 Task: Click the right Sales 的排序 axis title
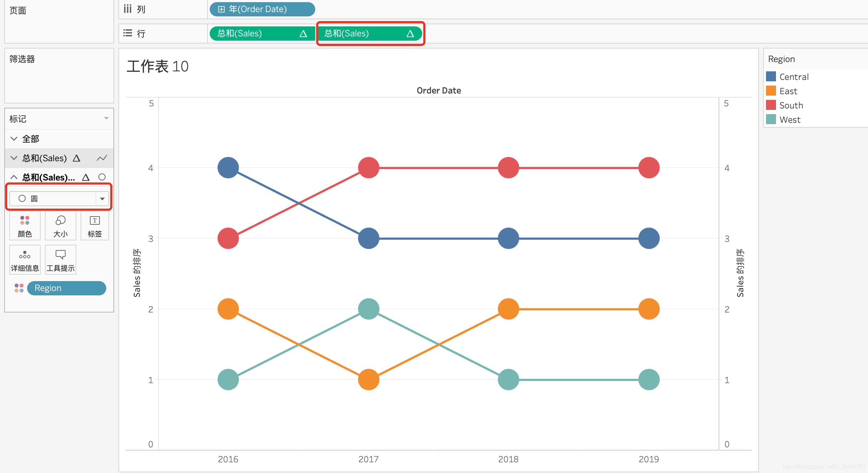coord(740,273)
